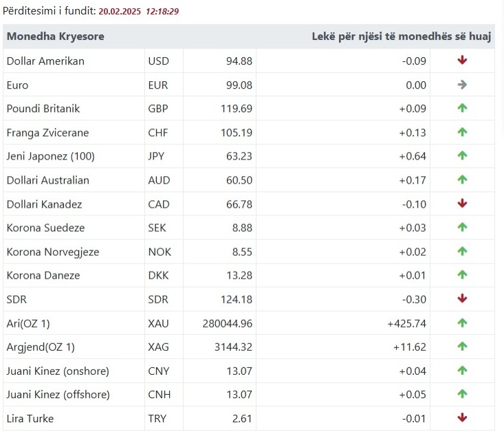Click the red down arrow for CAD

coord(462,204)
